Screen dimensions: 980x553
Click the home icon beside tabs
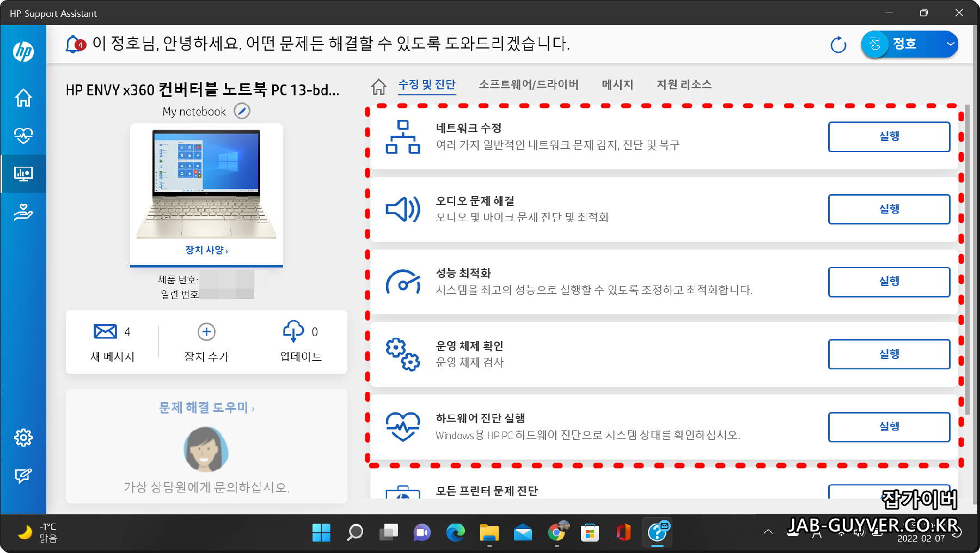point(379,86)
